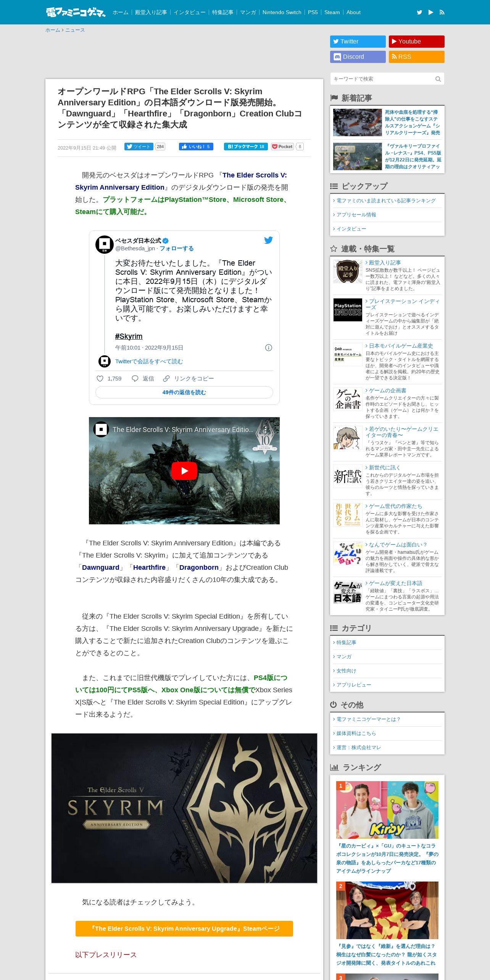Open 特集記事 in top navigation
This screenshot has width=490, height=980.
coord(222,12)
